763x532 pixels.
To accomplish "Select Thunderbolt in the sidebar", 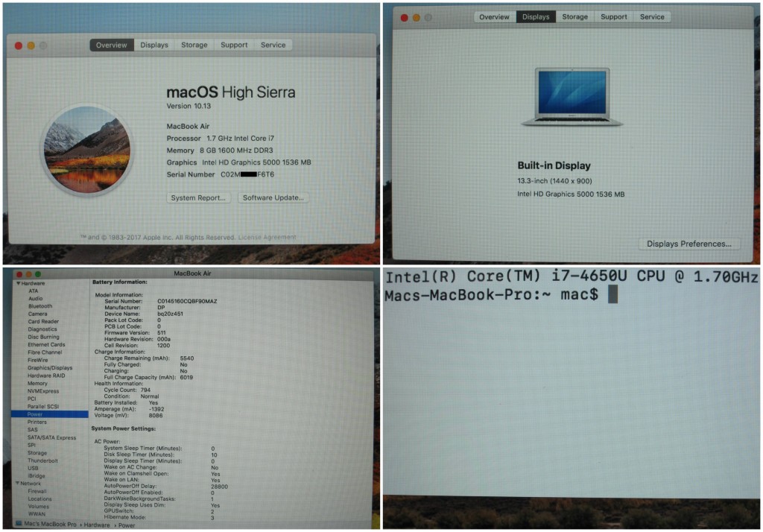I will 42,460.
